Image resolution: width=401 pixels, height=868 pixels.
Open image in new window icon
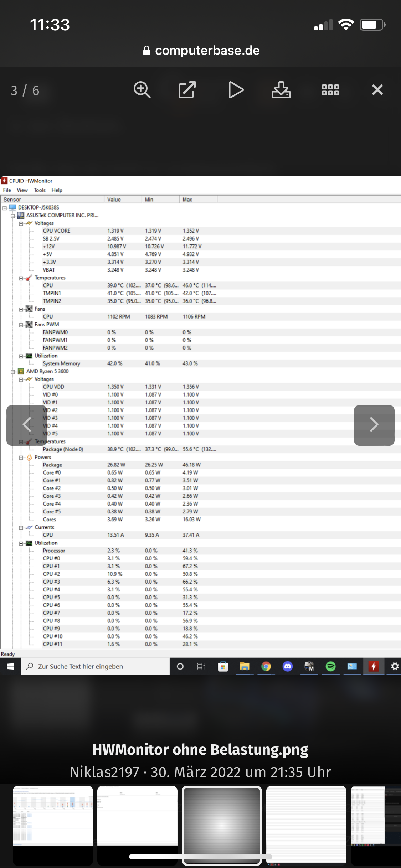point(187,90)
